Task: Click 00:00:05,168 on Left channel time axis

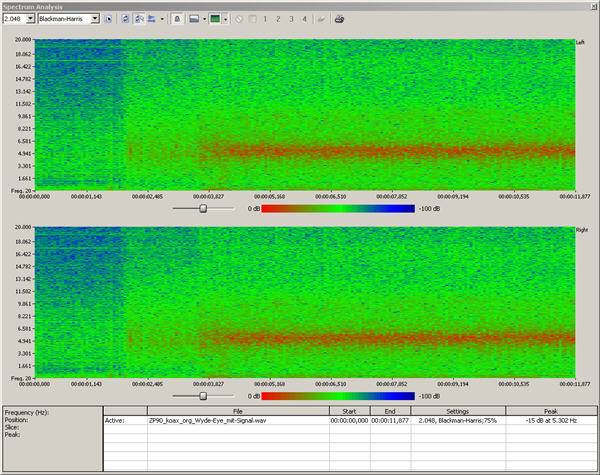Action: tap(269, 196)
